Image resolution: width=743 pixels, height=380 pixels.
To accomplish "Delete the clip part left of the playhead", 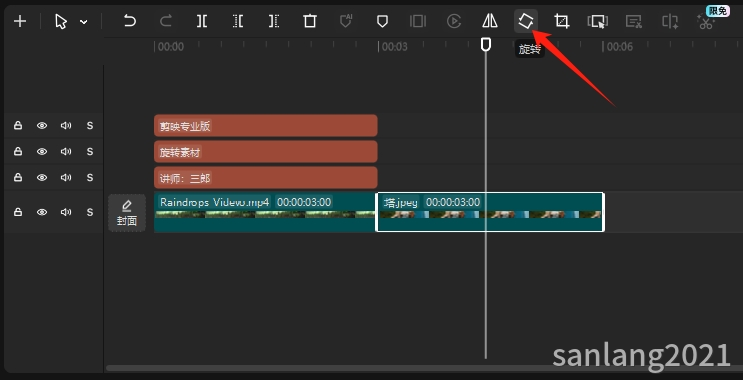I will pos(238,21).
